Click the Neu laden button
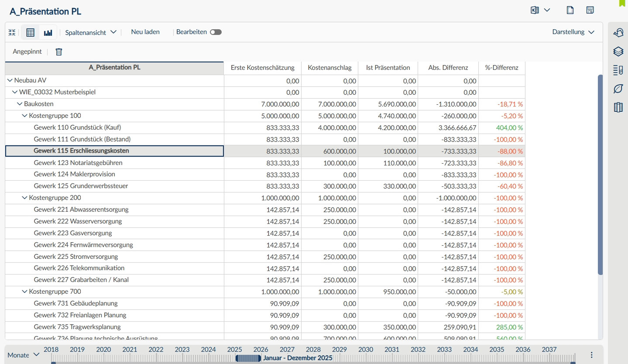Screen dimensions: 628x364 [x=145, y=32]
